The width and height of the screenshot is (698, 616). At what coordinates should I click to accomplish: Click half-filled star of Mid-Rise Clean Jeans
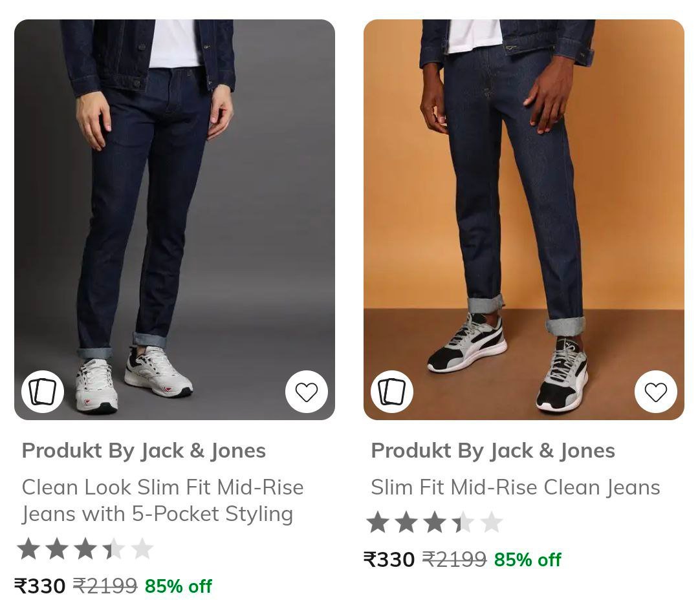tap(463, 522)
